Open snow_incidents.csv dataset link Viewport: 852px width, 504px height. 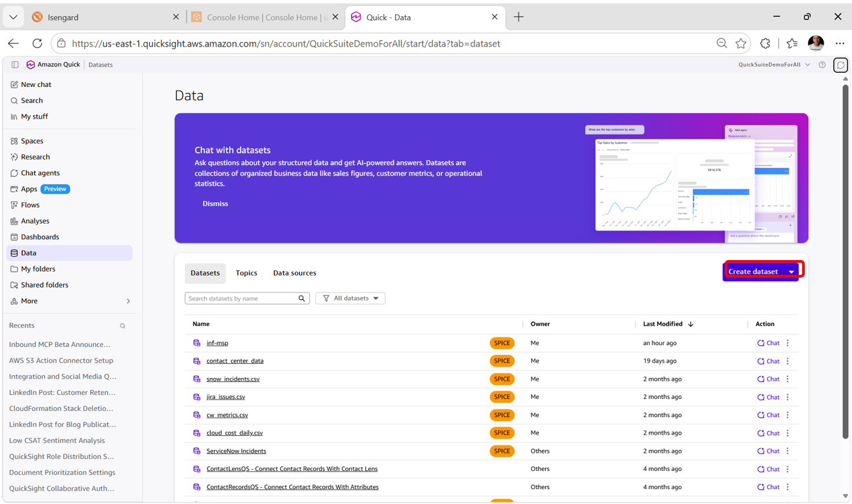233,379
